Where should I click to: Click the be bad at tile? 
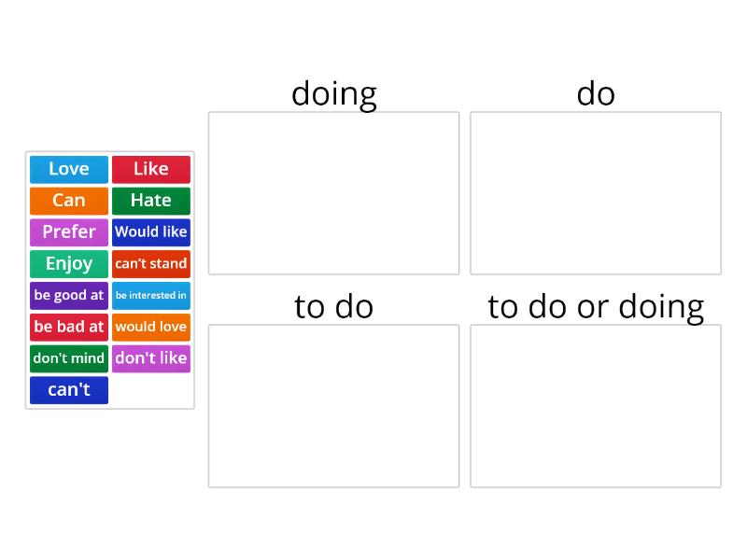[x=69, y=327]
